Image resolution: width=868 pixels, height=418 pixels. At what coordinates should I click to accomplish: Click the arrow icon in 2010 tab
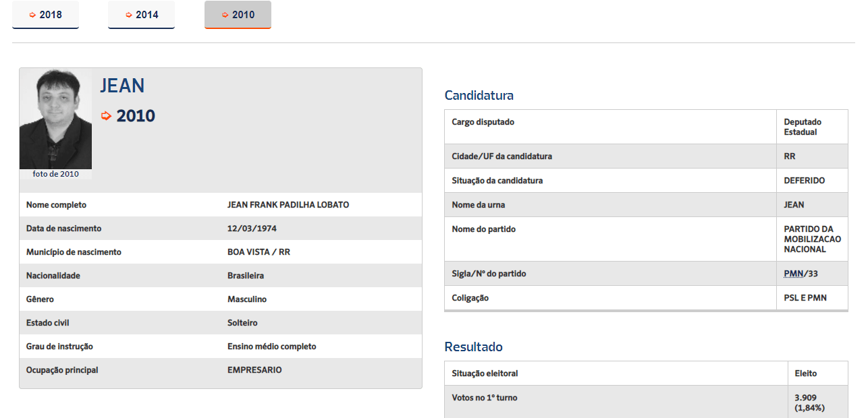[225, 15]
